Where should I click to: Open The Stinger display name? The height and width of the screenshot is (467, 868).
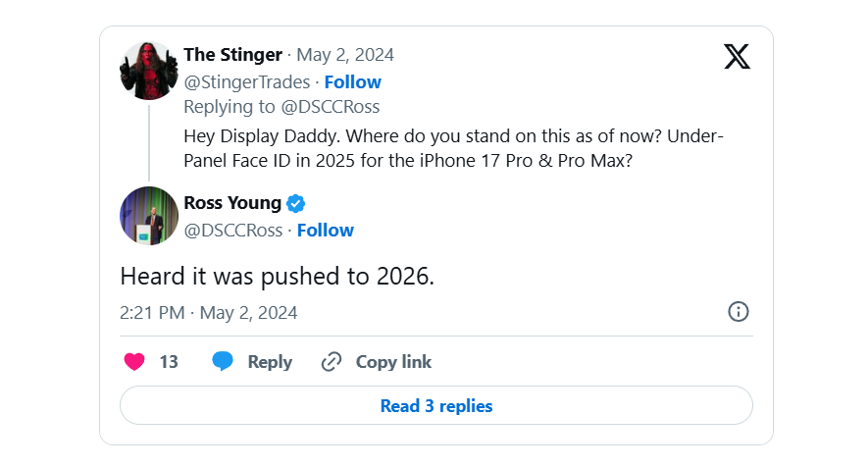click(233, 55)
